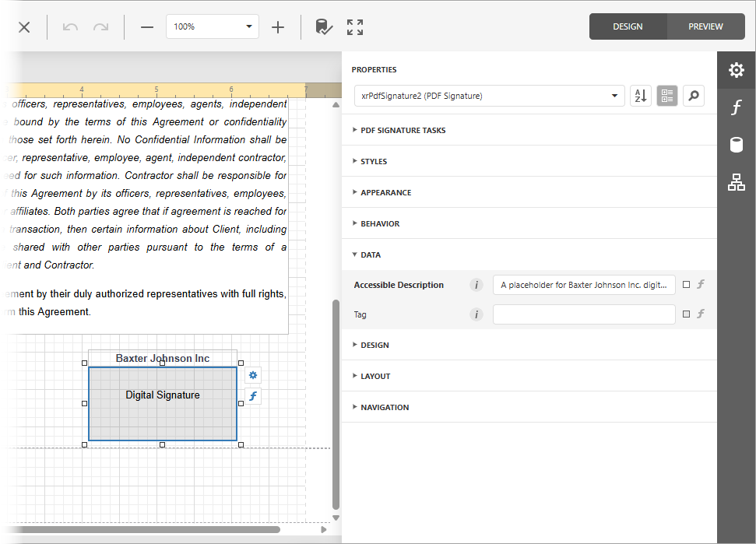This screenshot has width=756, height=544.
Task: Click the scroll up arrow of canvas
Action: [x=336, y=104]
